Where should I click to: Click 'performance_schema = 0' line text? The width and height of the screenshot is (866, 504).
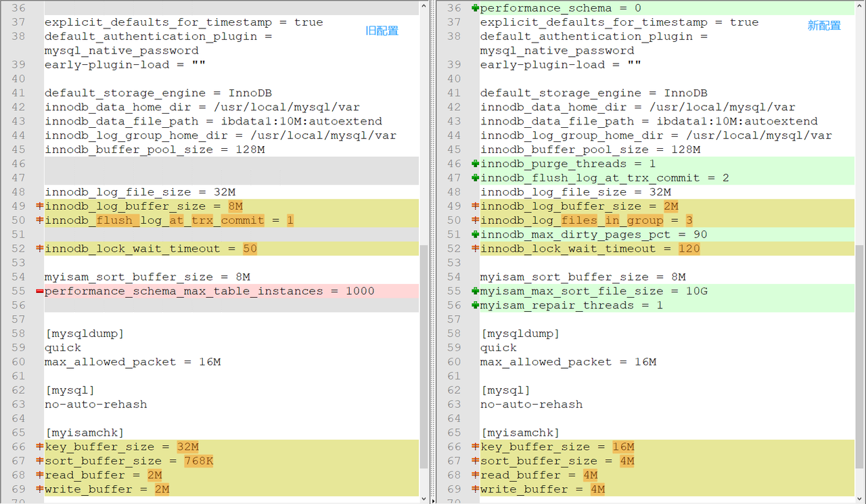coord(561,8)
